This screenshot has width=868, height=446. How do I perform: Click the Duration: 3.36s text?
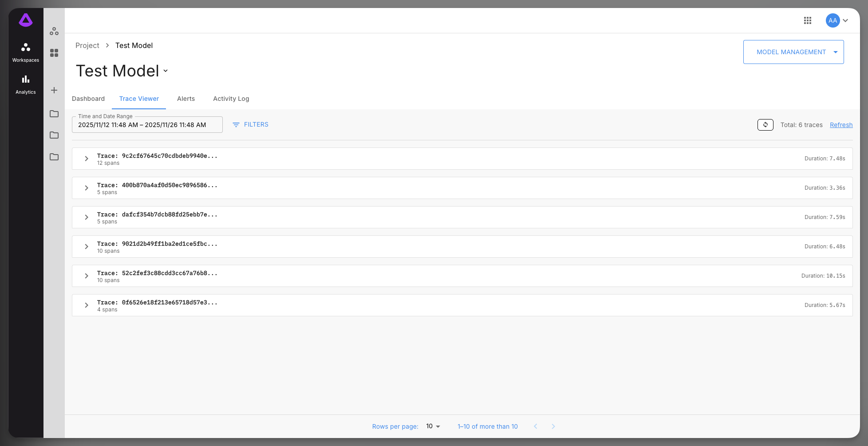[825, 188]
